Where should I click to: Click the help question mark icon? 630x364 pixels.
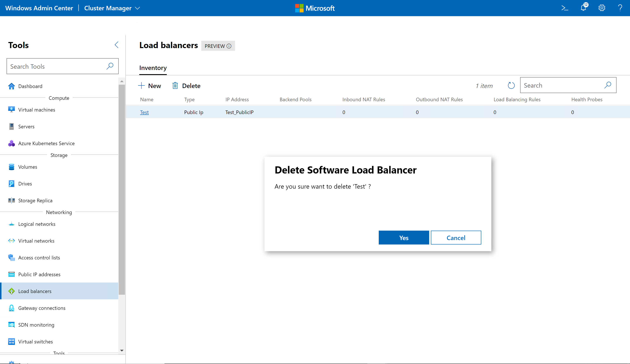[620, 8]
